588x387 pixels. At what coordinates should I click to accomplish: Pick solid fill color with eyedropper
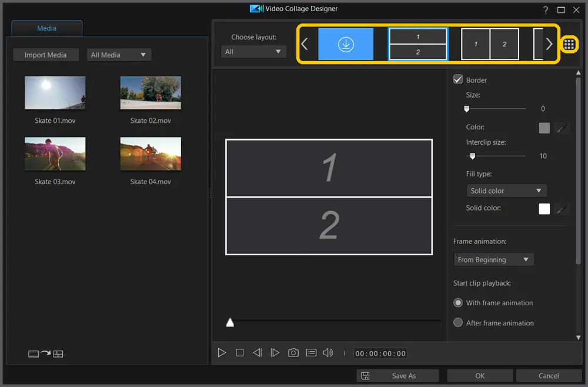point(562,209)
